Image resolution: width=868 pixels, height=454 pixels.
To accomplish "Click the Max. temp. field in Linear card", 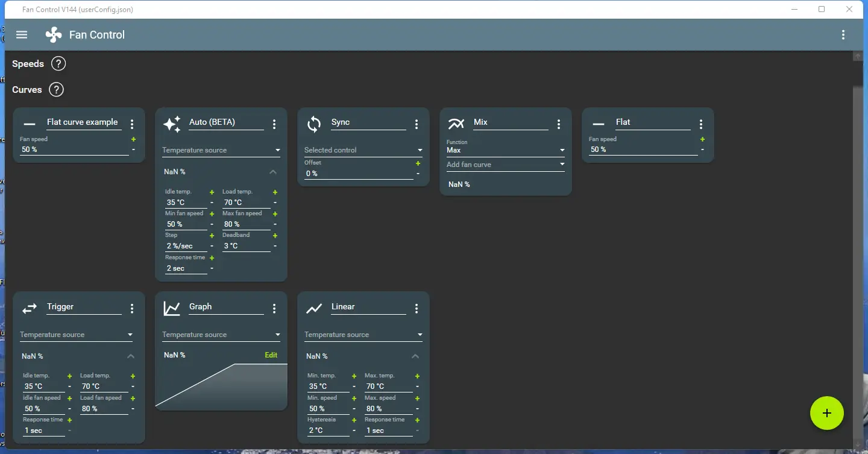I will coord(388,386).
